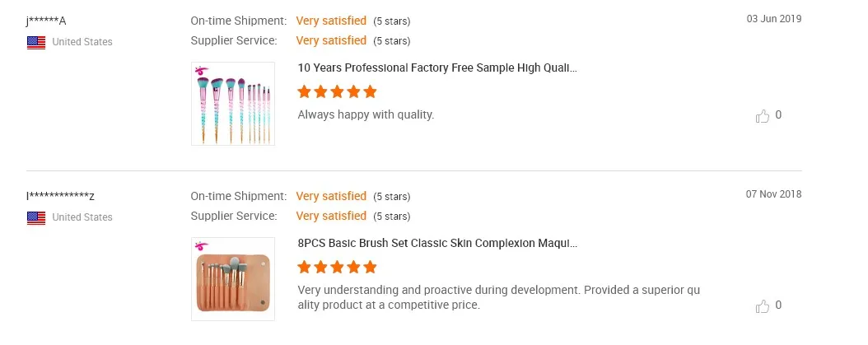The height and width of the screenshot is (345, 868).
Task: Open the "10 Years Professional Factory Free Sample" link
Action: [x=436, y=68]
